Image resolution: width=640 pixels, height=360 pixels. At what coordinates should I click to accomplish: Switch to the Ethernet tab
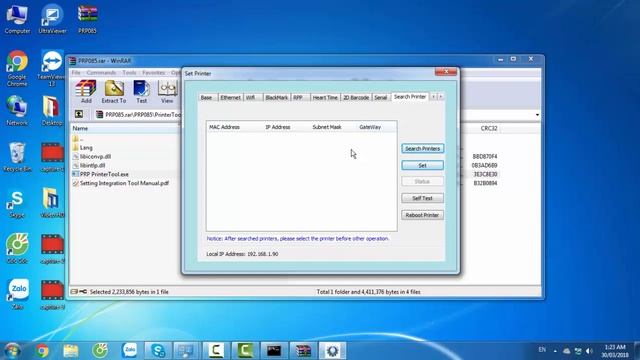(230, 98)
